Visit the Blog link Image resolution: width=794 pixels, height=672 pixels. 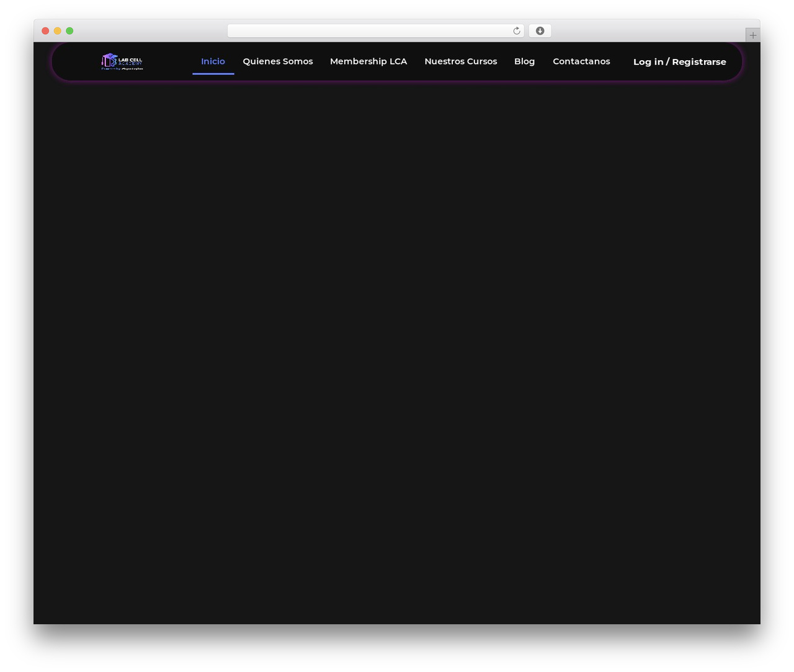click(525, 61)
